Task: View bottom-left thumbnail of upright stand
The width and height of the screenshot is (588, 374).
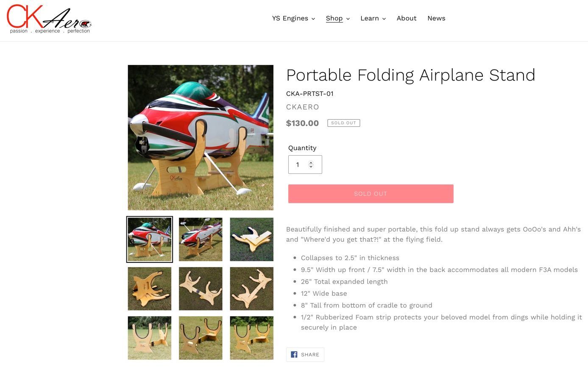Action: tap(150, 338)
